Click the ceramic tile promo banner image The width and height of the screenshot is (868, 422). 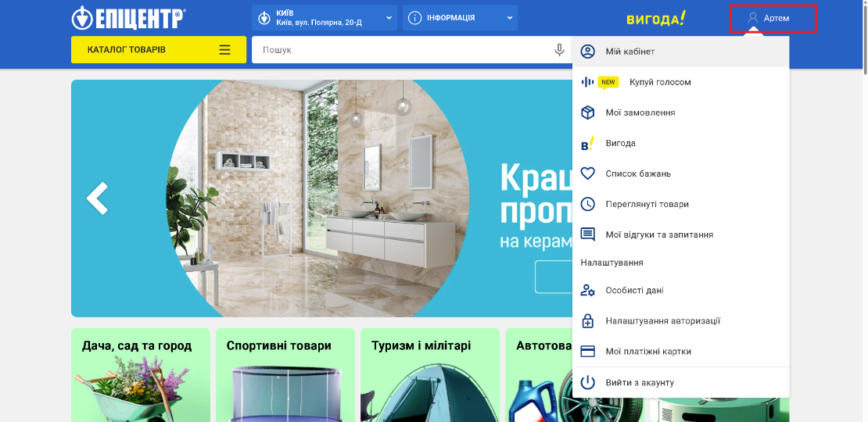click(x=321, y=198)
